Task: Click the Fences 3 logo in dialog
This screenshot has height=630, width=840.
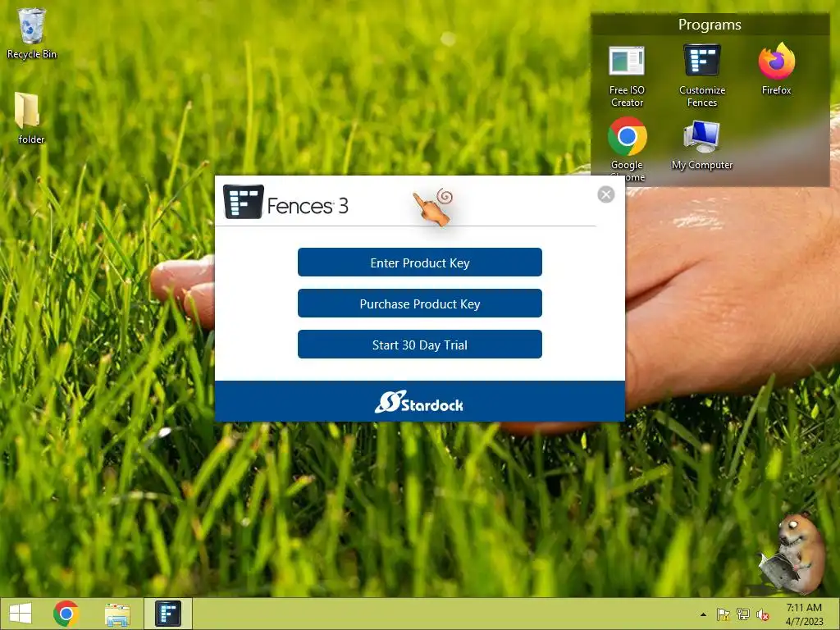Action: click(285, 203)
